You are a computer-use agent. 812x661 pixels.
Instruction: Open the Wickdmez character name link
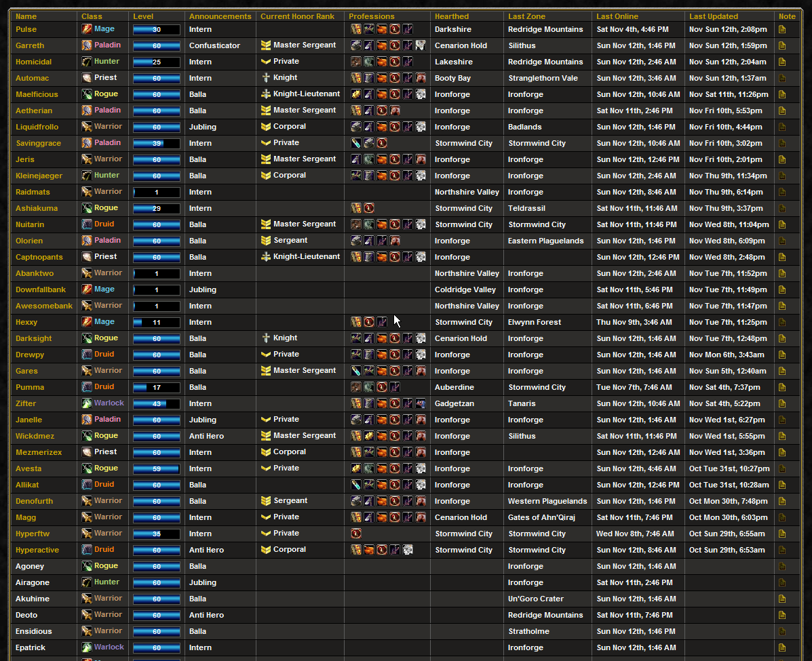point(35,436)
